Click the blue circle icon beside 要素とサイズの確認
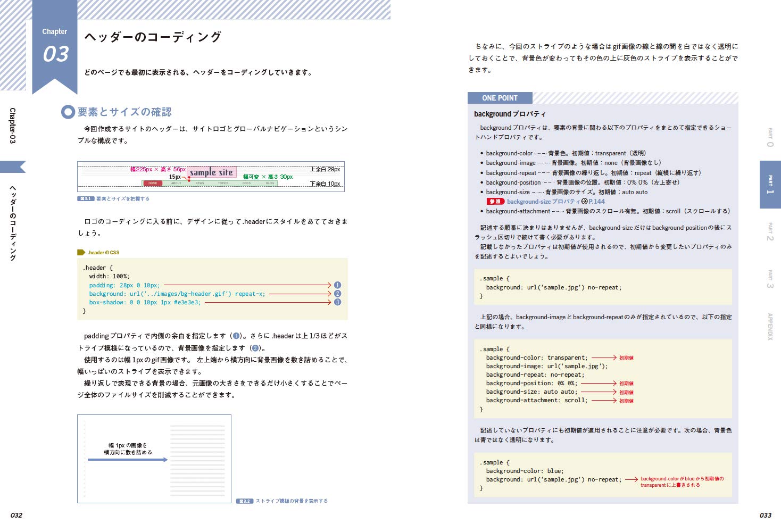The height and width of the screenshot is (532, 781). (x=68, y=112)
